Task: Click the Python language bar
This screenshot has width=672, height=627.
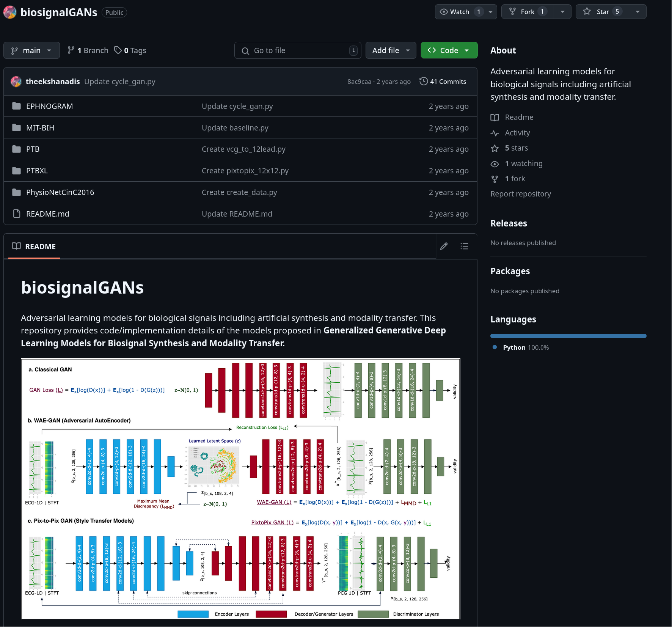Action: tap(568, 336)
